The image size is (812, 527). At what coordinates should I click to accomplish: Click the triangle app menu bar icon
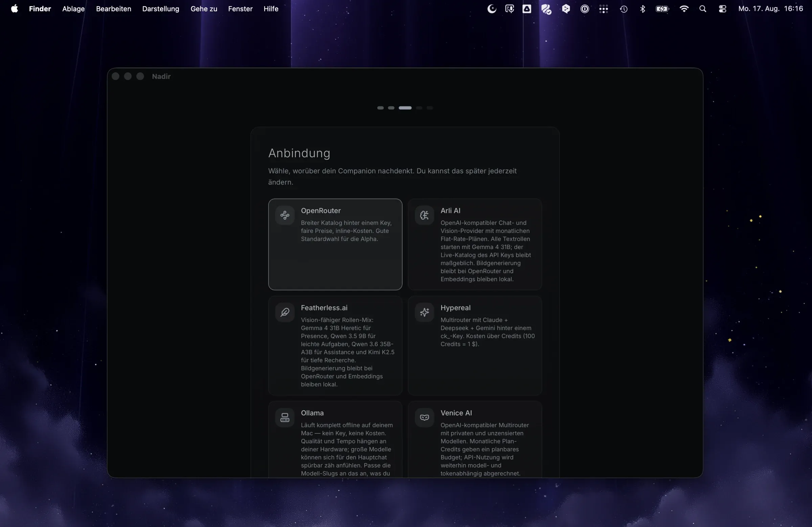(527, 9)
